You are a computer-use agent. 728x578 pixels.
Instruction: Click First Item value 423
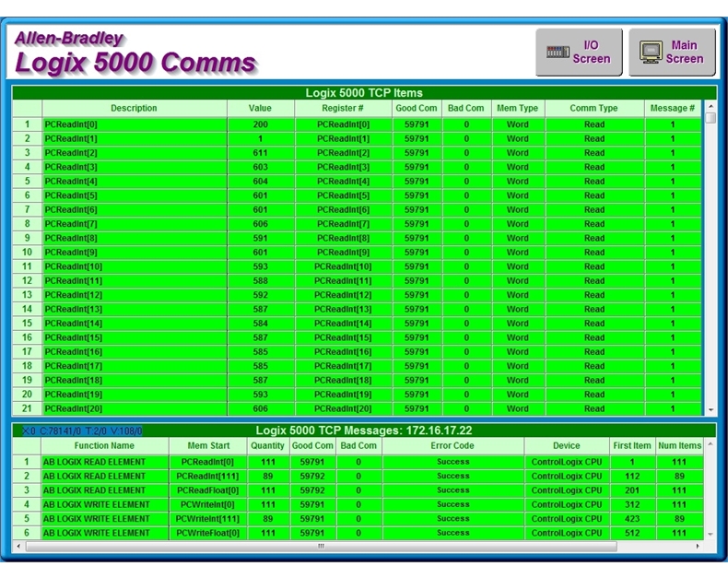(632, 519)
